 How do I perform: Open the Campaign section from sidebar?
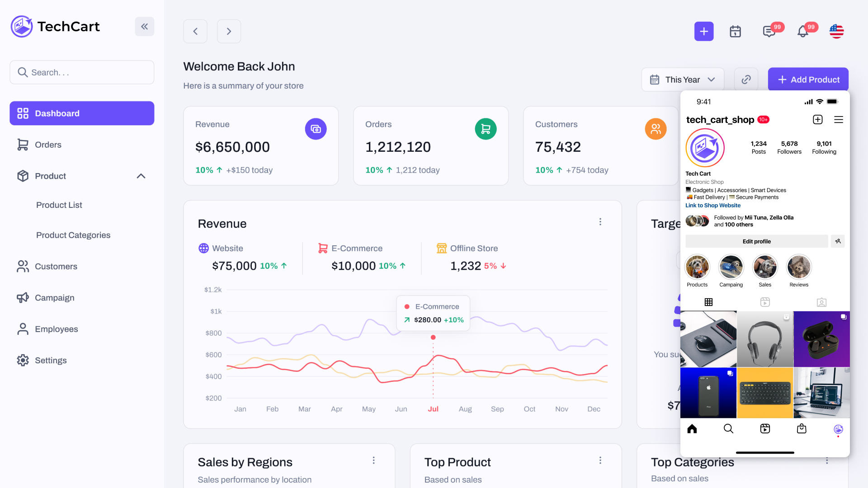coord(55,297)
